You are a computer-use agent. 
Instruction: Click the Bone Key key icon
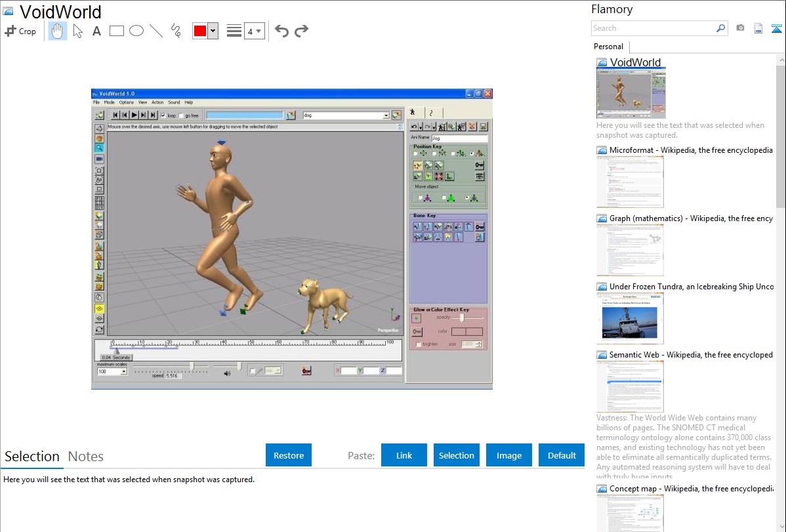(x=480, y=226)
